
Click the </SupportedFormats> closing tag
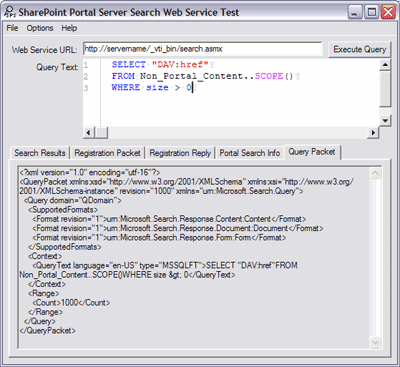(x=65, y=247)
